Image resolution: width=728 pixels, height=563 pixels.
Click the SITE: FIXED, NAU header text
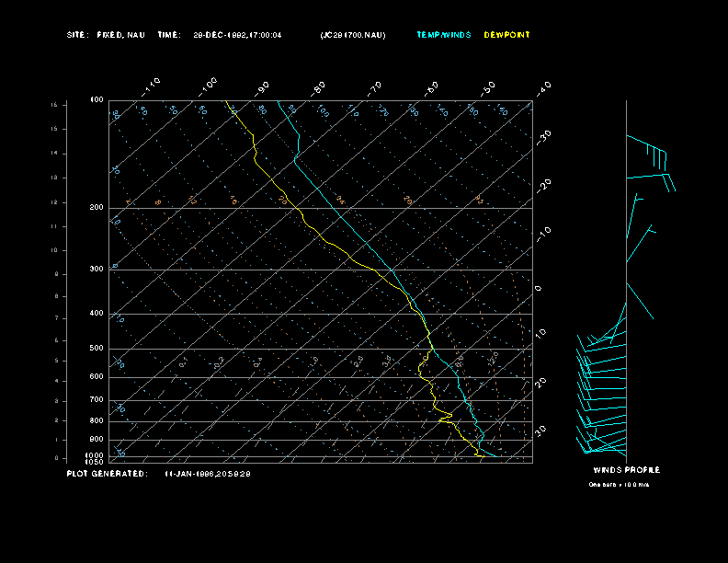point(106,35)
